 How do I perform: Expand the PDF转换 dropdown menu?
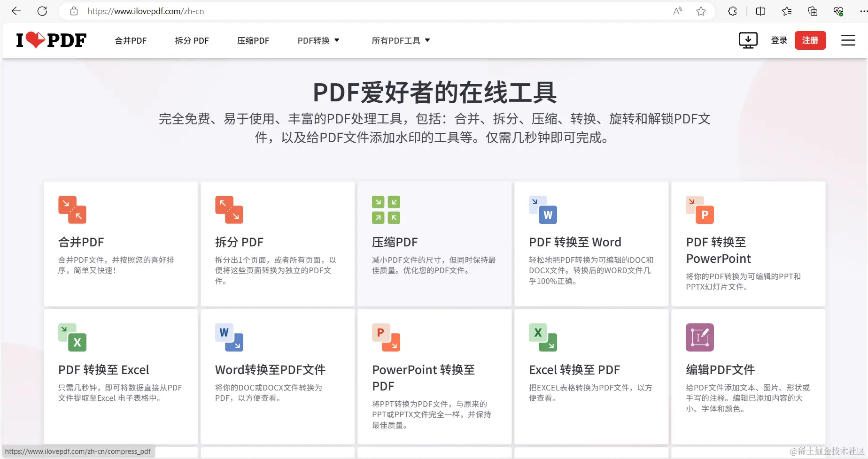pyautogui.click(x=318, y=41)
